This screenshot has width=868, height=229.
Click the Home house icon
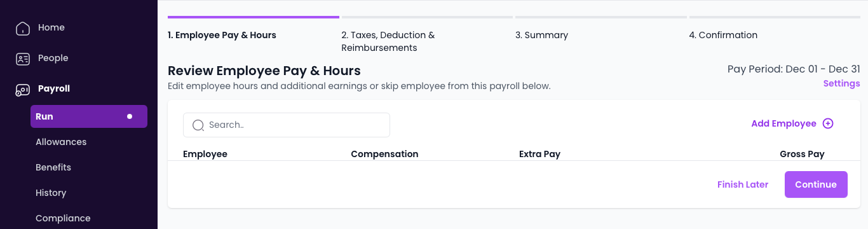point(23,28)
